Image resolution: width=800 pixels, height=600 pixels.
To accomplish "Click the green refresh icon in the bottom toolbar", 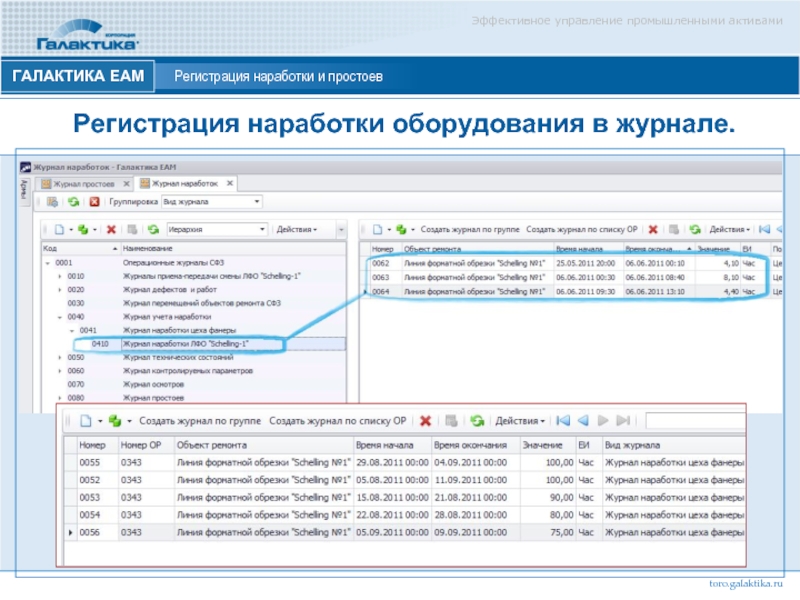I will [x=477, y=421].
